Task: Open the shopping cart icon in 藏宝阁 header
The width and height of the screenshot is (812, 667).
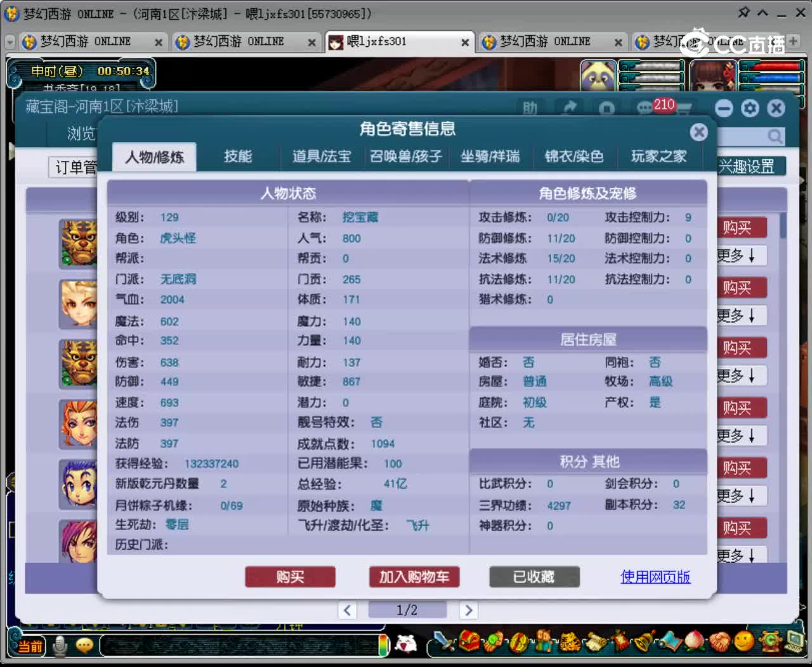Action: (684, 109)
